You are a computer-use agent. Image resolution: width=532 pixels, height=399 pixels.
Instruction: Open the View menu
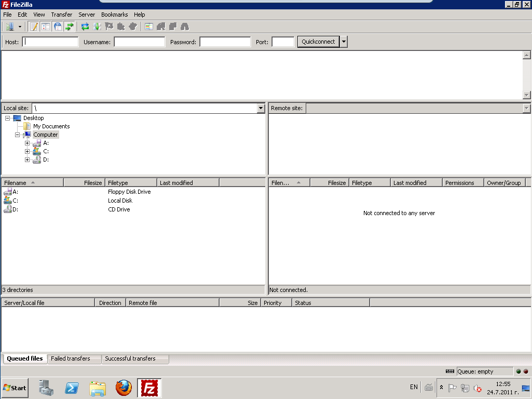(x=39, y=15)
